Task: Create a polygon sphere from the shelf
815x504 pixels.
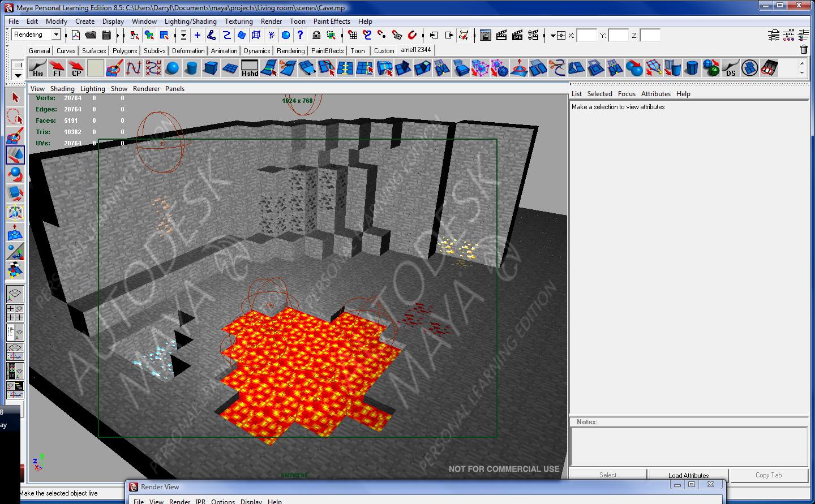Action: pyautogui.click(x=173, y=68)
